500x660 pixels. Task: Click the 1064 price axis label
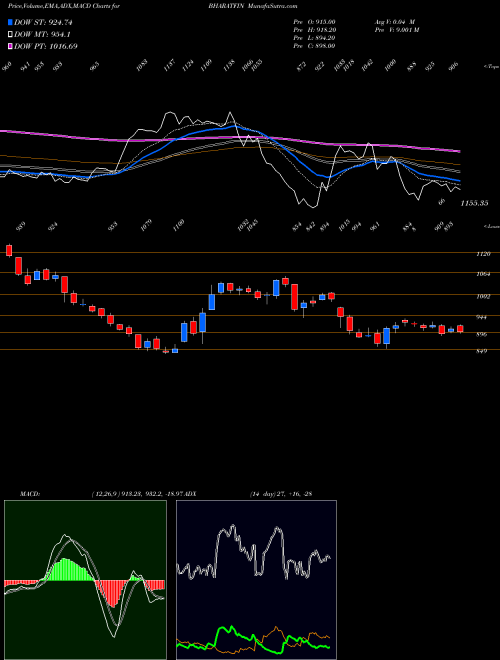[x=484, y=274]
